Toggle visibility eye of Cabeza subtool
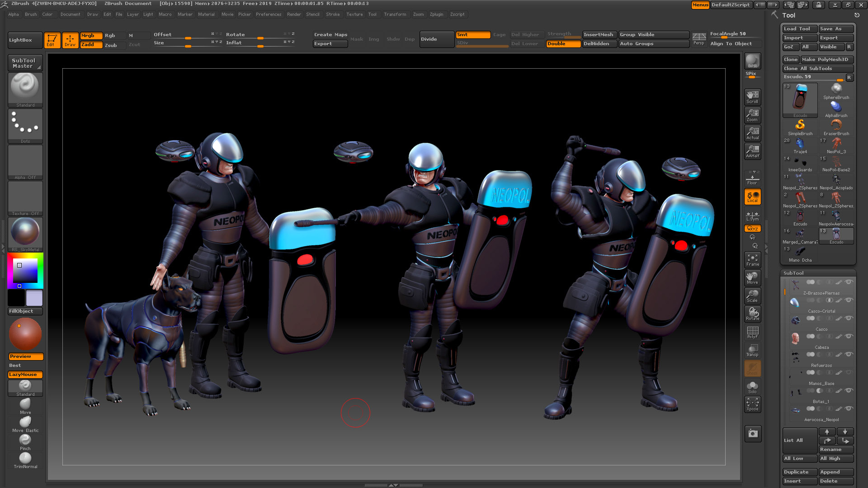 click(849, 336)
